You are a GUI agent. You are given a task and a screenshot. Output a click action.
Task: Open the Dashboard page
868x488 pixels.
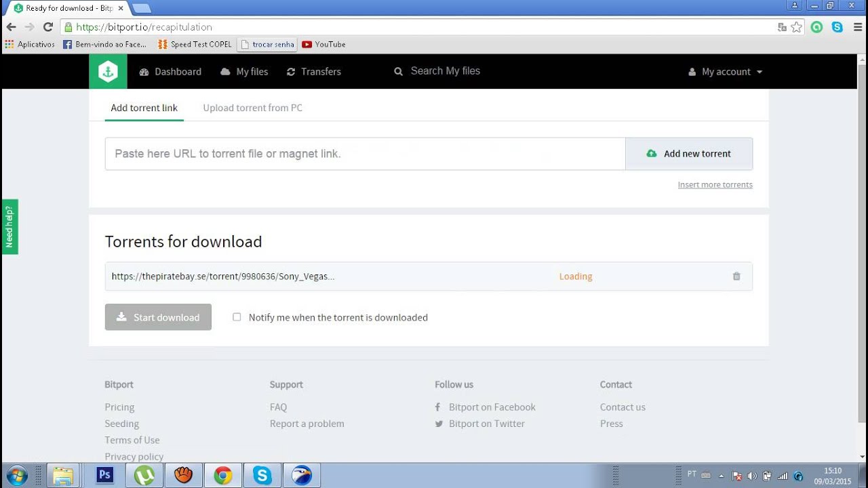point(170,72)
